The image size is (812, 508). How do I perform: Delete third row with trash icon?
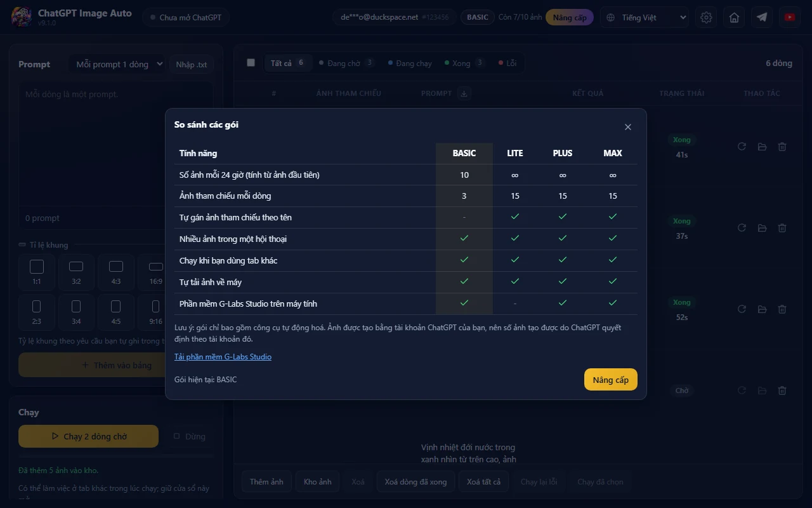(782, 309)
